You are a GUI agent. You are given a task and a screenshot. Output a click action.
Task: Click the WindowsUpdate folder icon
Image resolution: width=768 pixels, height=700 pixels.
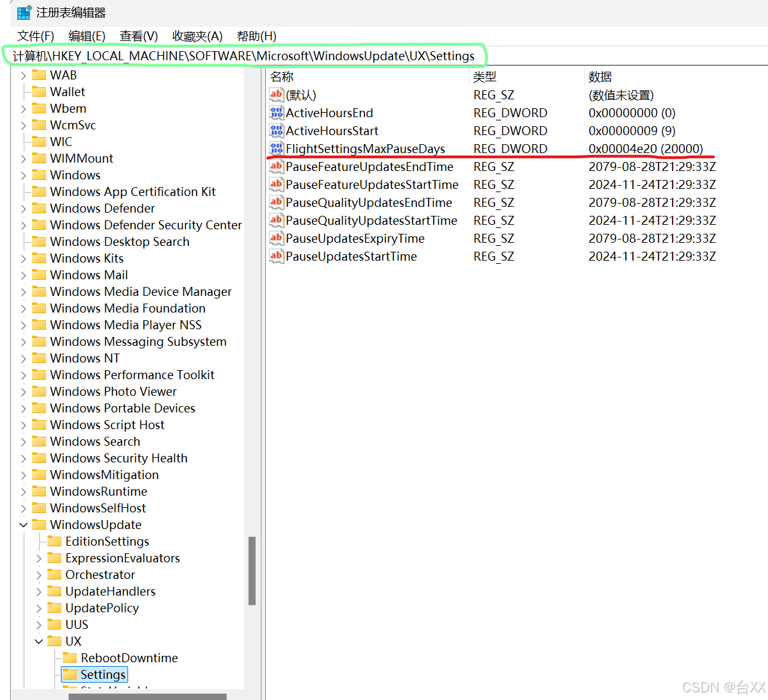tap(38, 525)
